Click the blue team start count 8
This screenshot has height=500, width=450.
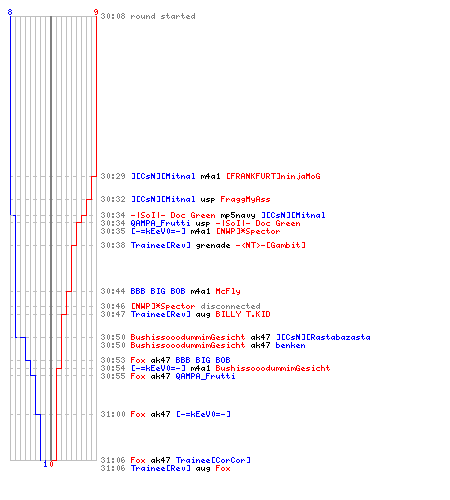pos(10,12)
